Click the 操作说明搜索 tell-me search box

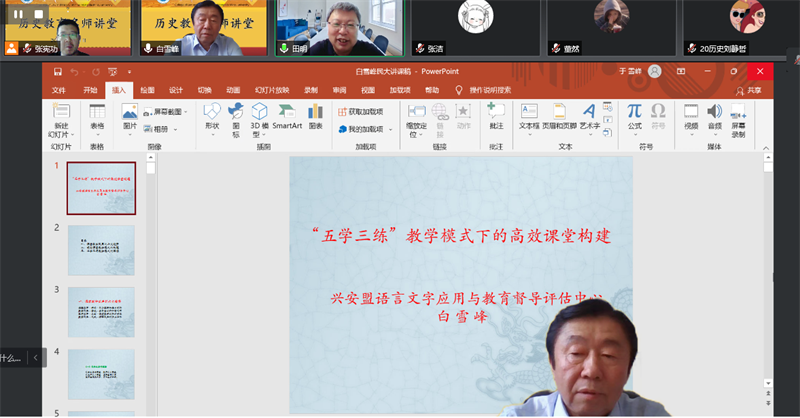click(x=483, y=90)
